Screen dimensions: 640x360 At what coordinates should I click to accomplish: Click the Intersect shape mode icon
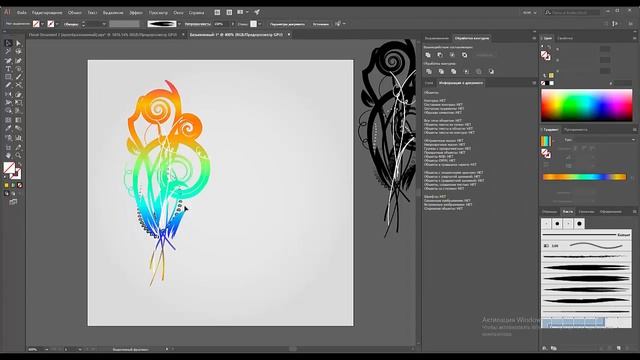click(452, 55)
